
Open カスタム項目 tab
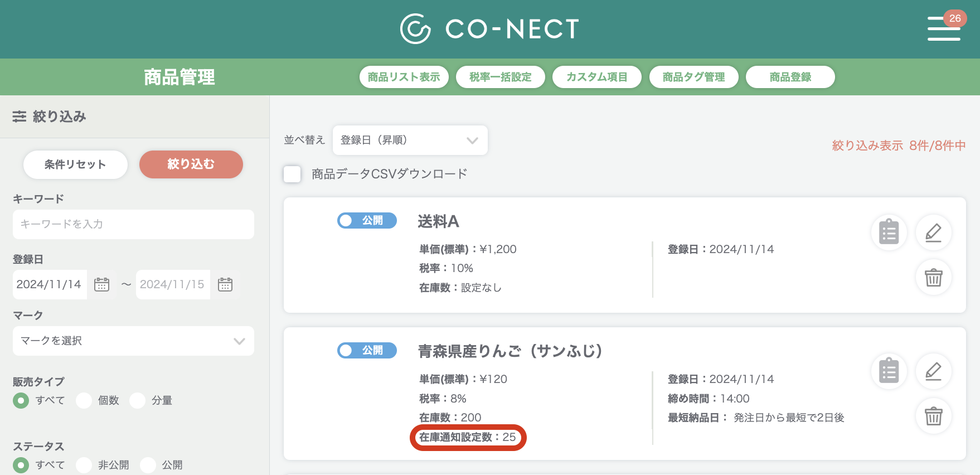click(x=597, y=77)
